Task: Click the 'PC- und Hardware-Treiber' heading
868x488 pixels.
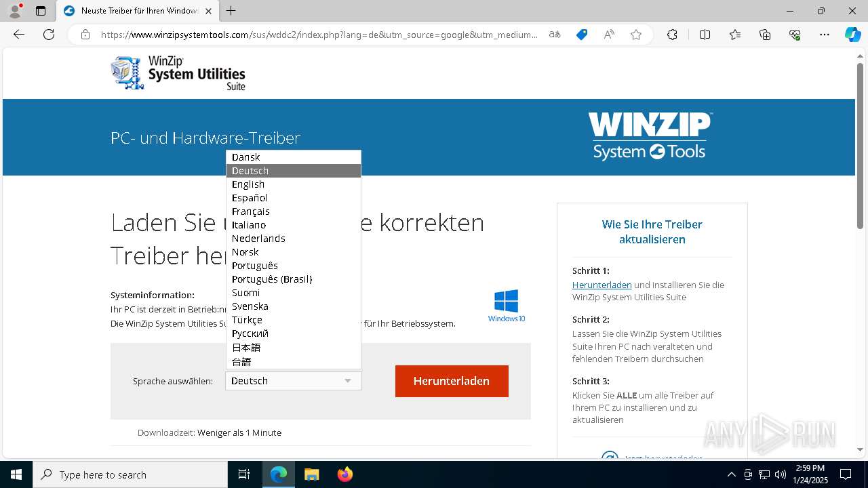Action: pyautogui.click(x=205, y=138)
